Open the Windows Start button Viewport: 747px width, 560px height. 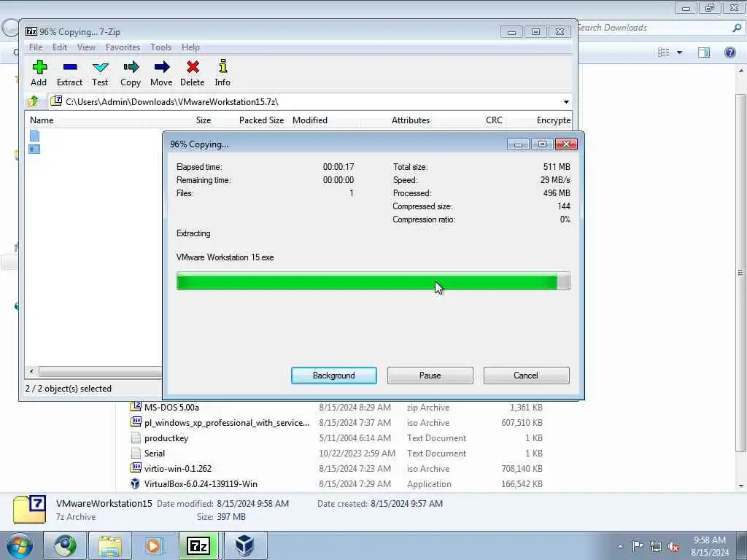(x=20, y=545)
